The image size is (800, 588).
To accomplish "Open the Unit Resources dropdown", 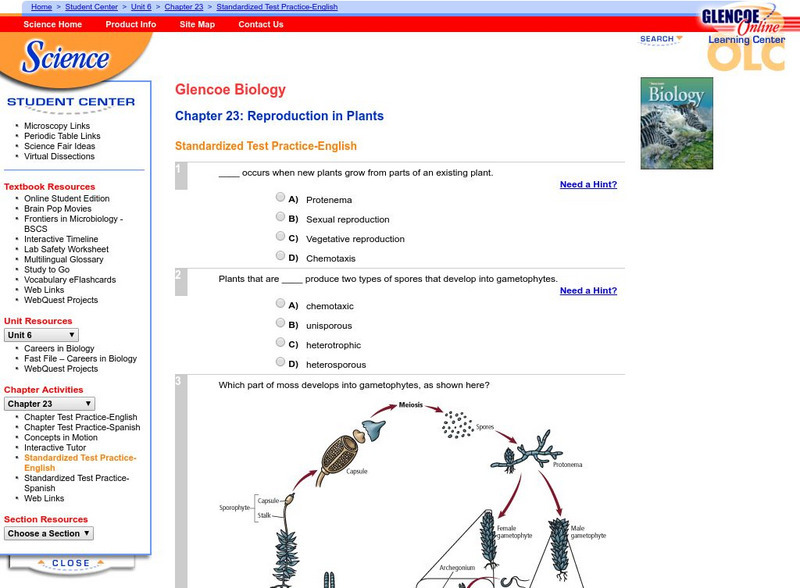I will click(x=40, y=334).
